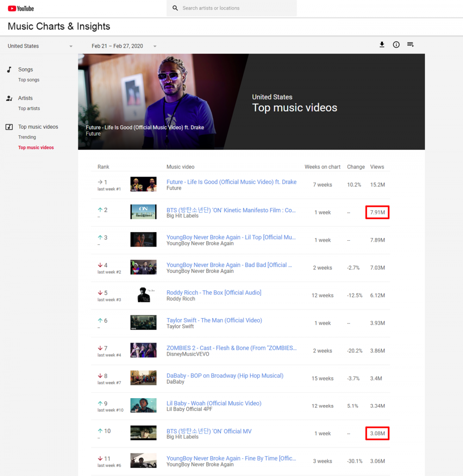The image size is (463, 476).
Task: Open the Songs section in sidebar
Action: 25,69
